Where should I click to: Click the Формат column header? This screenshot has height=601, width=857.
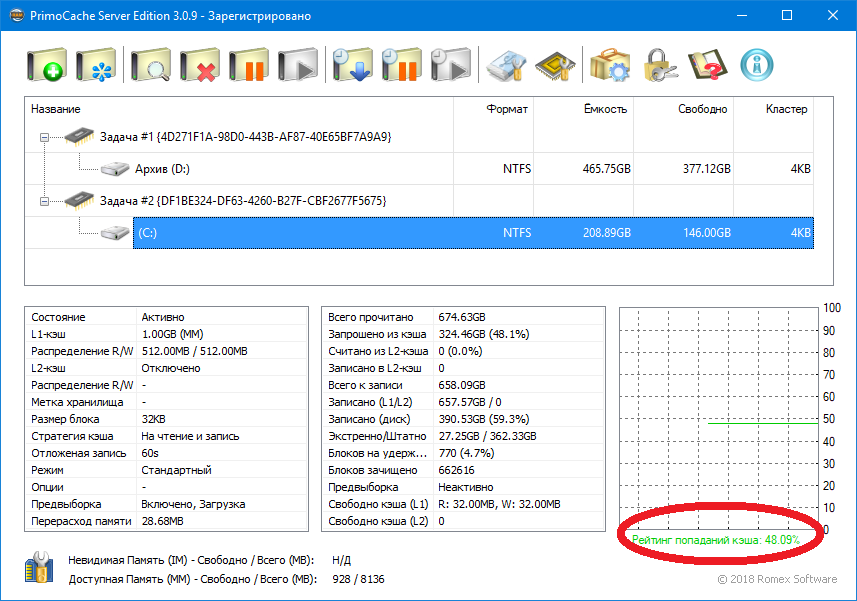pos(507,109)
